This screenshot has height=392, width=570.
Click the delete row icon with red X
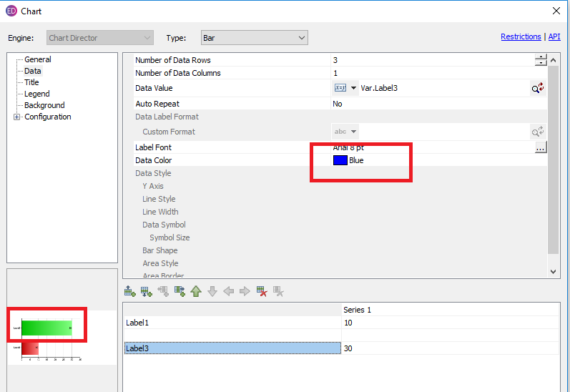click(262, 291)
